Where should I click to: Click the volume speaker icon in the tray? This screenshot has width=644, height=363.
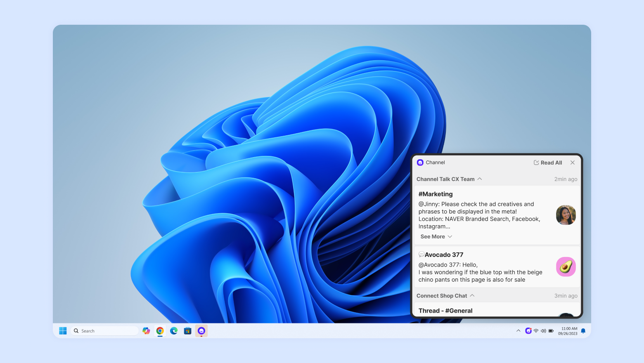[543, 331]
